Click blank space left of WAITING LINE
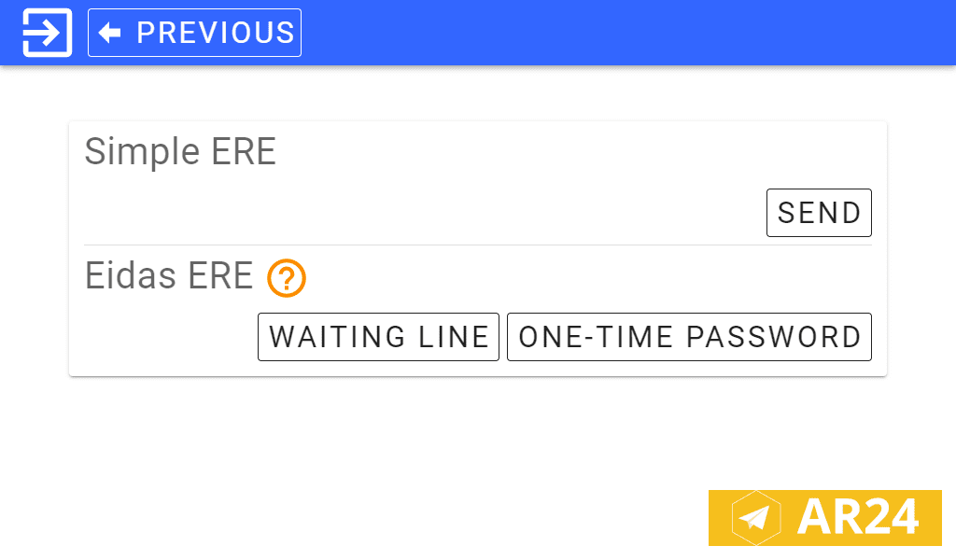This screenshot has height=560, width=956. 168,337
